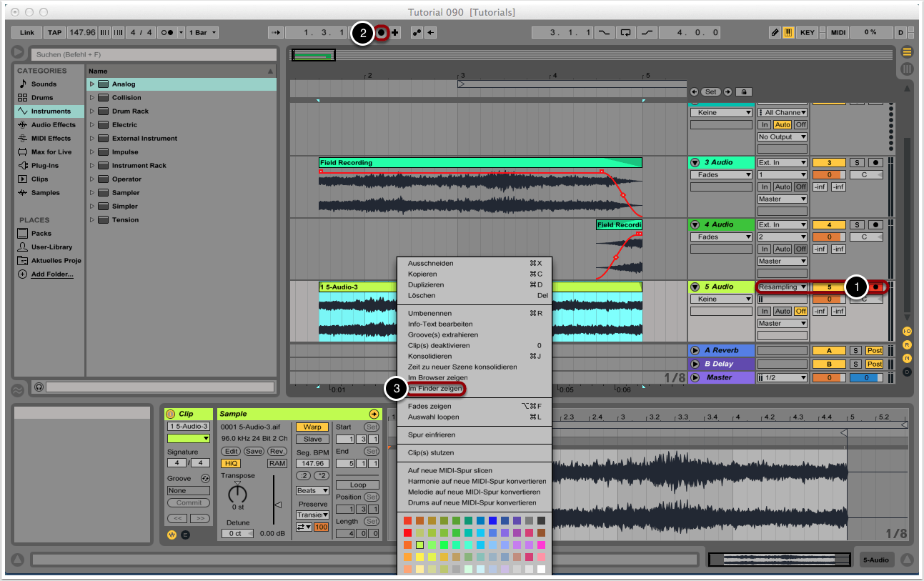Pick the bright red color swatch
Screen dimensions: 924x581
408,533
